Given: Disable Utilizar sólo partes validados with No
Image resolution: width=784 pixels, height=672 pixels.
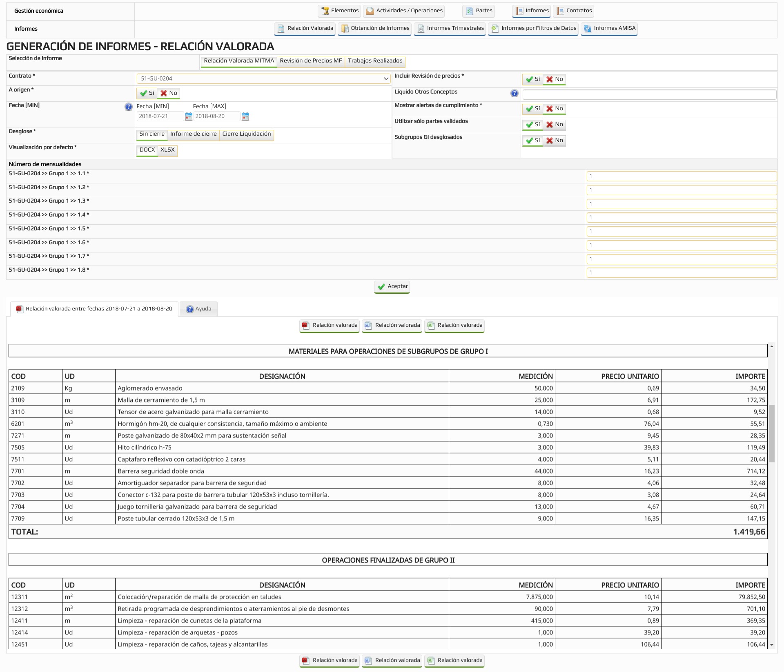Looking at the screenshot, I should [555, 125].
